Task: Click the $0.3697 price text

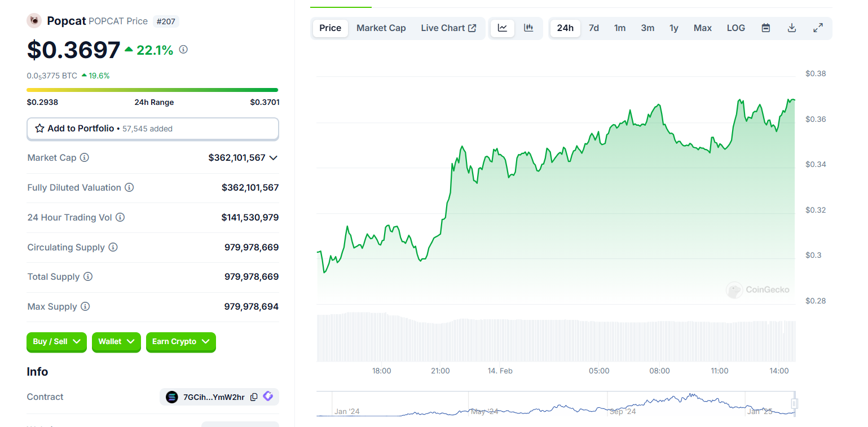Action: [73, 50]
